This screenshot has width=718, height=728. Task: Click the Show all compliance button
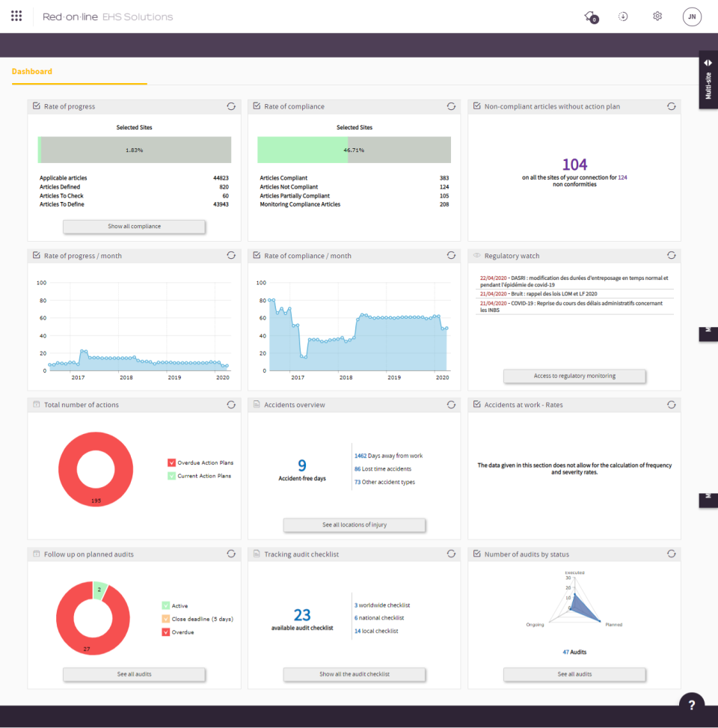coord(134,226)
